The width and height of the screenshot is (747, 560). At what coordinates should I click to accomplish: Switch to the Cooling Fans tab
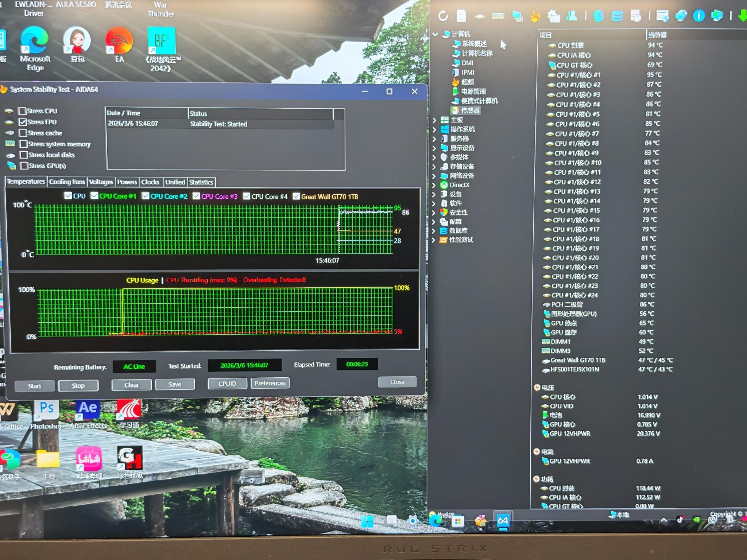point(67,182)
